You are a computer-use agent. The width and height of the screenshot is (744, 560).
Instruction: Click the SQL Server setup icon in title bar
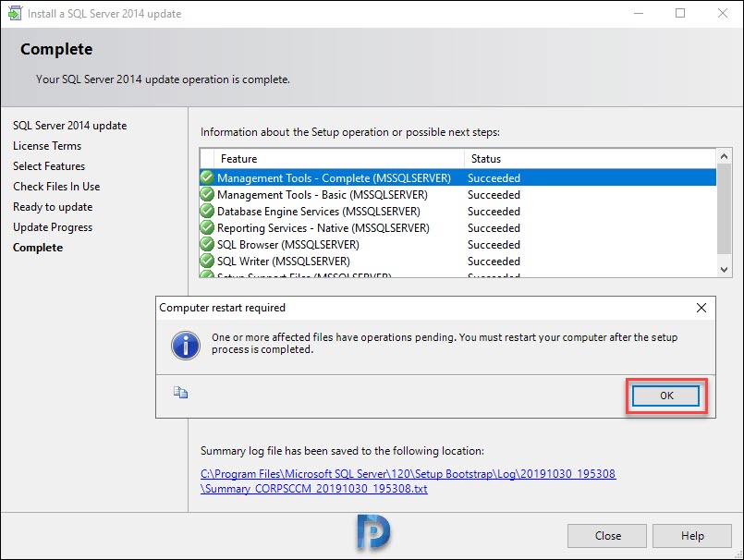(x=15, y=13)
